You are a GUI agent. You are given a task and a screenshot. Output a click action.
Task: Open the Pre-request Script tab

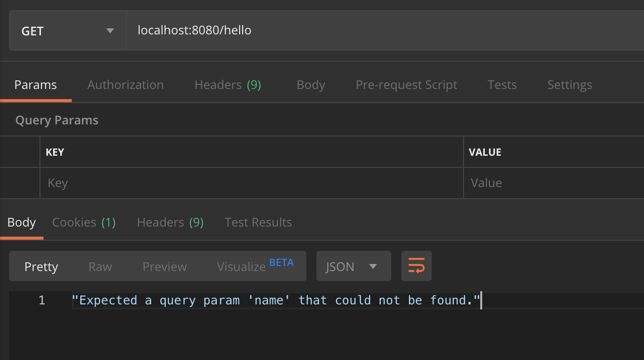coord(406,85)
